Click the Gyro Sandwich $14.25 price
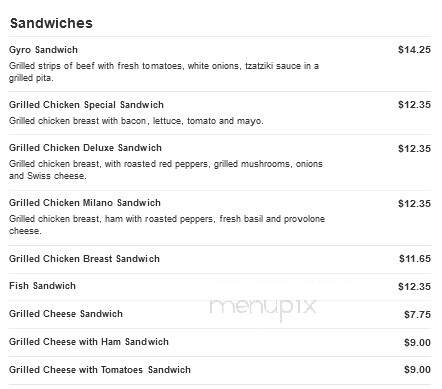Screen dimensions: 442x389 click(414, 50)
